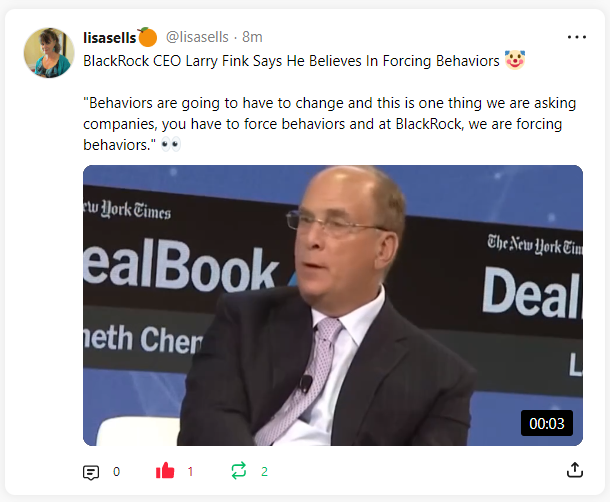The image size is (610, 502).
Task: Click the right-side New York Times logo in video
Action: coord(535,244)
